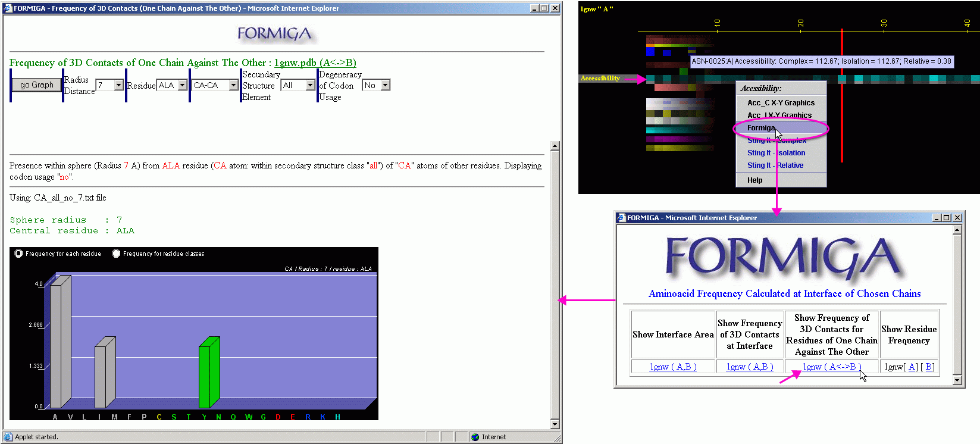The height and width of the screenshot is (444, 980).
Task: Expand the Residue ALA dropdown
Action: pos(182,86)
